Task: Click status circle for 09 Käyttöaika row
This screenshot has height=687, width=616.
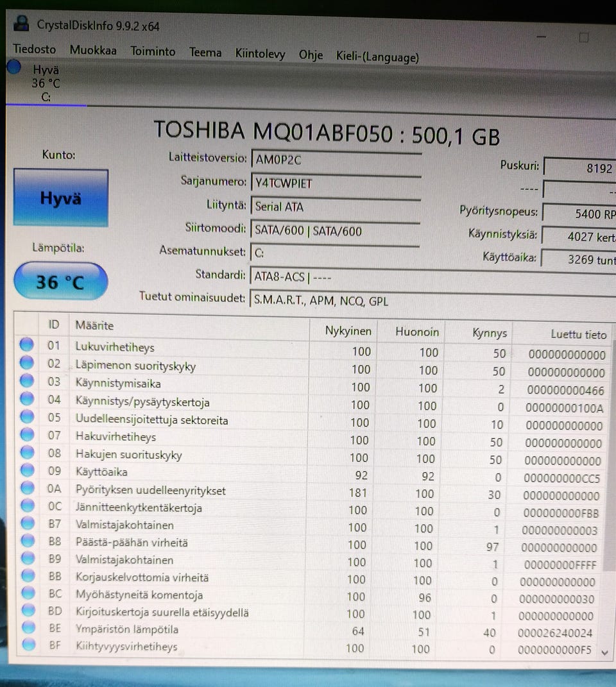Action: (x=28, y=470)
